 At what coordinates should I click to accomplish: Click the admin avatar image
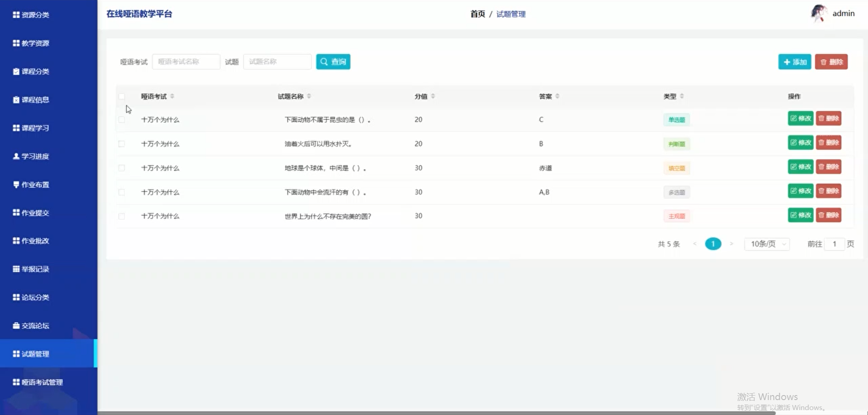click(x=819, y=13)
